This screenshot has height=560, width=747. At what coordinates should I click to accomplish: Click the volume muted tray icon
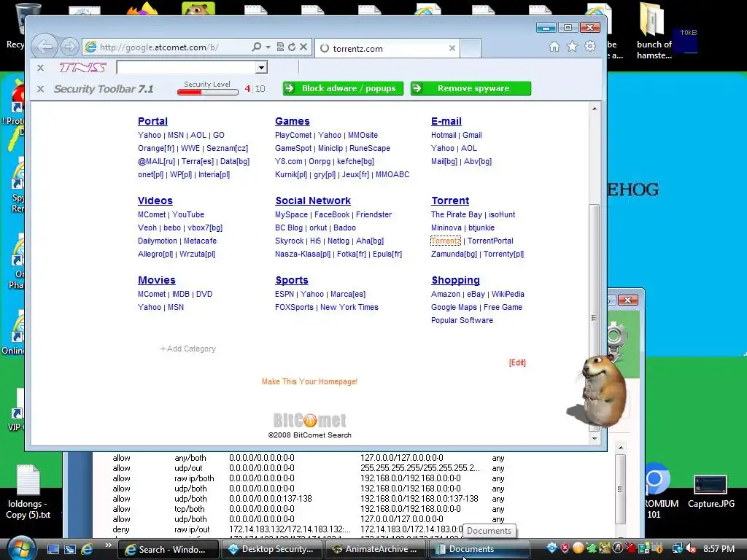[691, 548]
